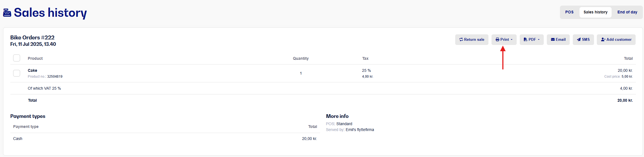Open the End of day tab

pos(627,12)
